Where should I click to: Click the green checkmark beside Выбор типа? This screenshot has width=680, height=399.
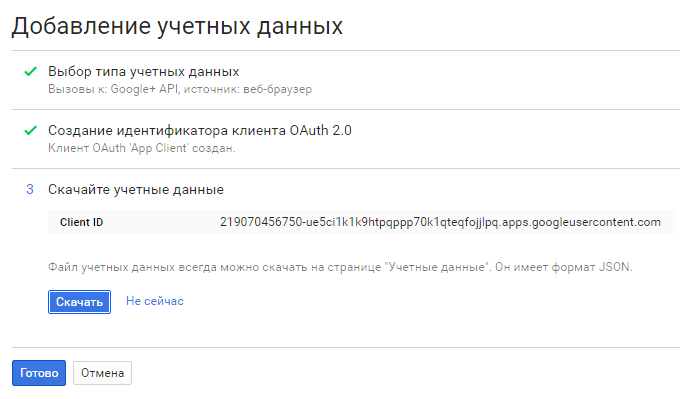[x=30, y=71]
